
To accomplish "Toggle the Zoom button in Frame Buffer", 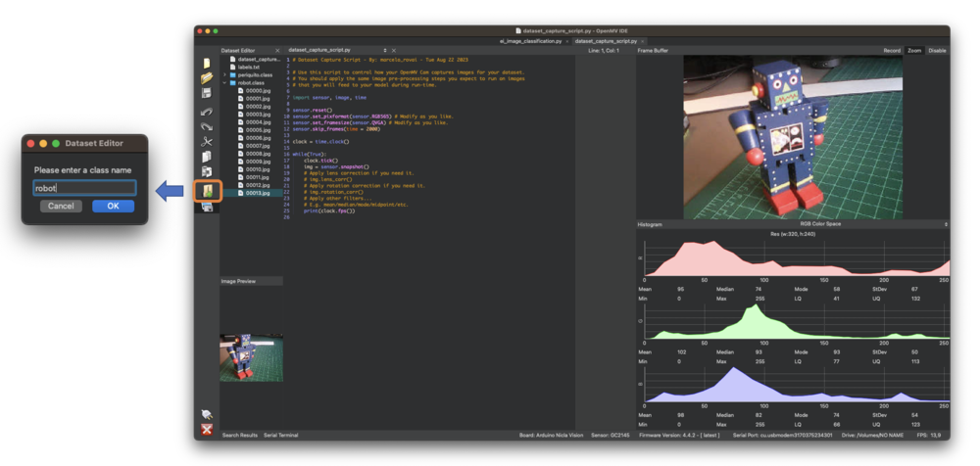I will point(914,51).
